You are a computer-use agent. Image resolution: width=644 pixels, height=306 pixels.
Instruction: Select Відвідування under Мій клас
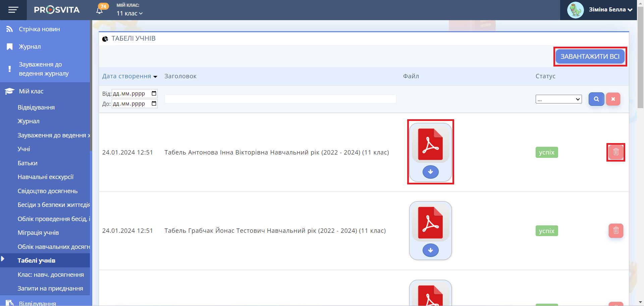(36, 107)
